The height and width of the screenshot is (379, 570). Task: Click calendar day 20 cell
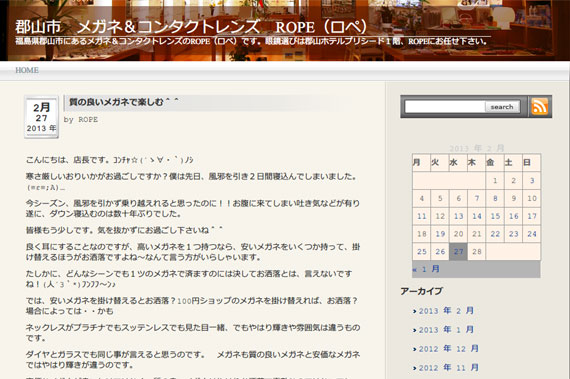point(458,234)
